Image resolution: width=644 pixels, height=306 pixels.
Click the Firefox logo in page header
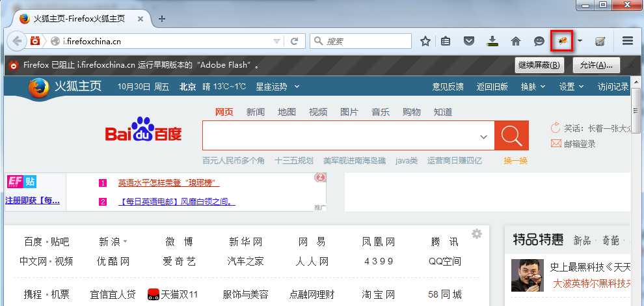38,87
